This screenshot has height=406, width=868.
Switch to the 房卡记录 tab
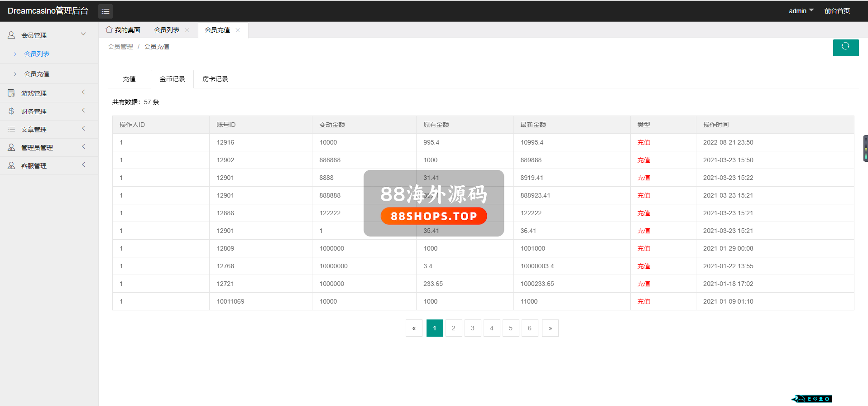tap(215, 79)
